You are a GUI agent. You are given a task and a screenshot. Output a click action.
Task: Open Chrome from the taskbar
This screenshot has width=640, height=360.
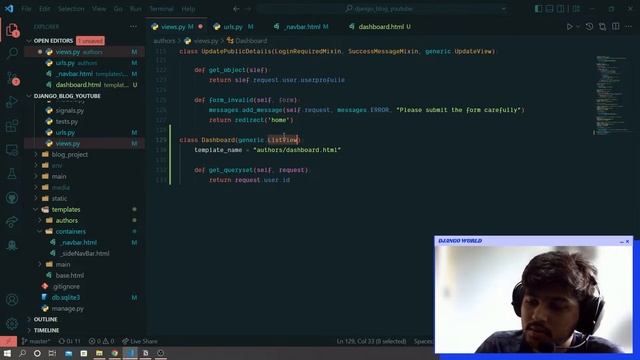click(x=115, y=353)
